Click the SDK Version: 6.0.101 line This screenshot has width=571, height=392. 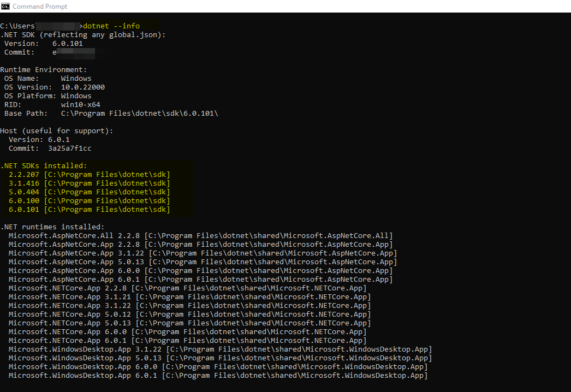pyautogui.click(x=43, y=43)
